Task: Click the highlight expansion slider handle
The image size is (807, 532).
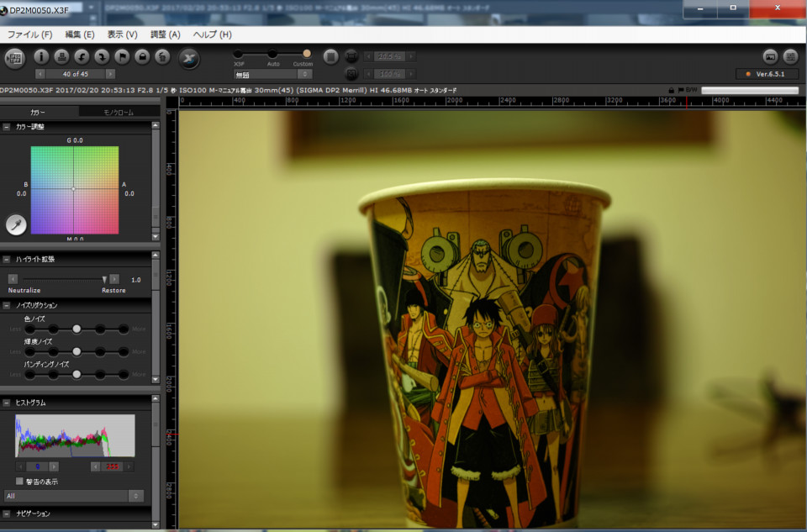Action: coord(104,279)
